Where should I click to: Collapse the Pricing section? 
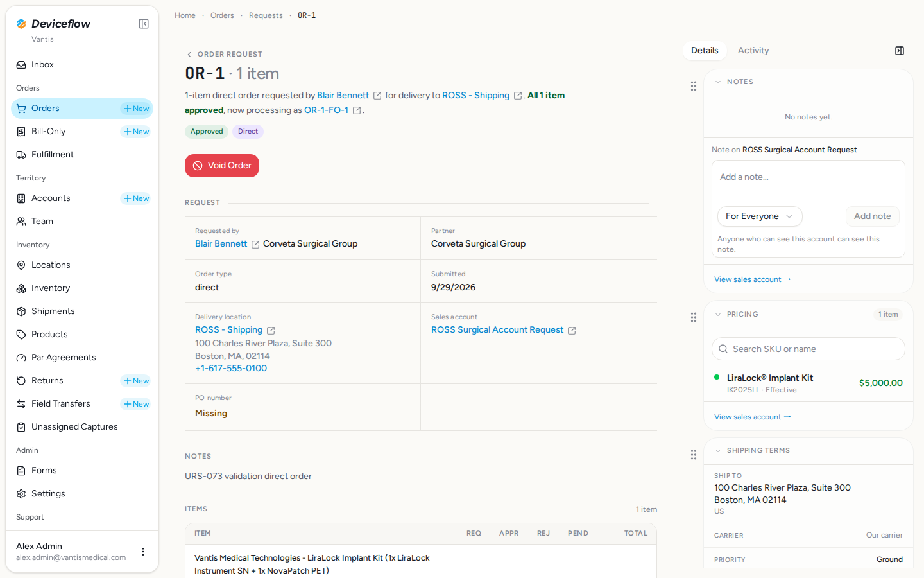pyautogui.click(x=718, y=315)
